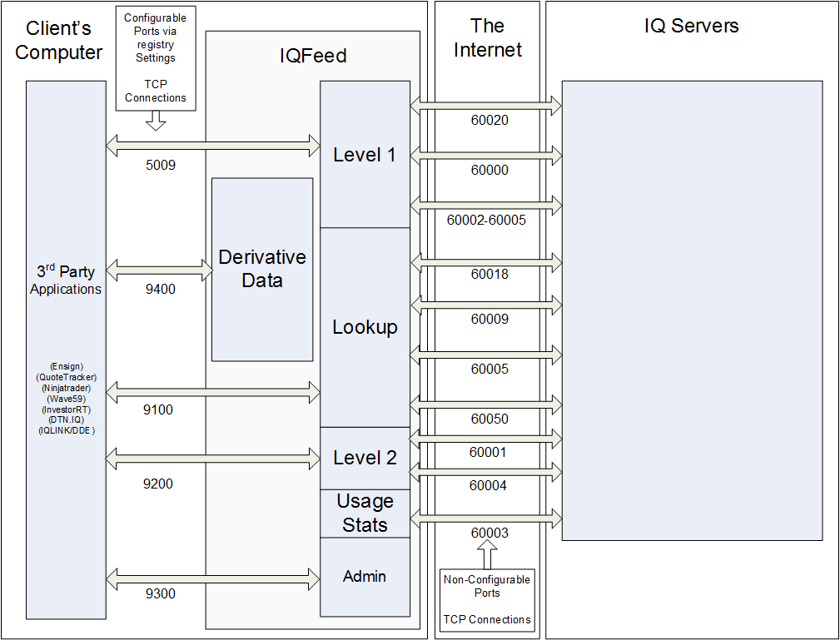Screen dimensions: 840x640
Task: Click the (IQLINK/DDE) entry
Action: 67,430
